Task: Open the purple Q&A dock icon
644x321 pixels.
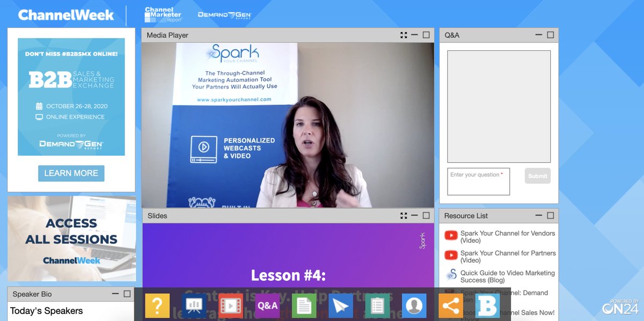Action: (267, 306)
